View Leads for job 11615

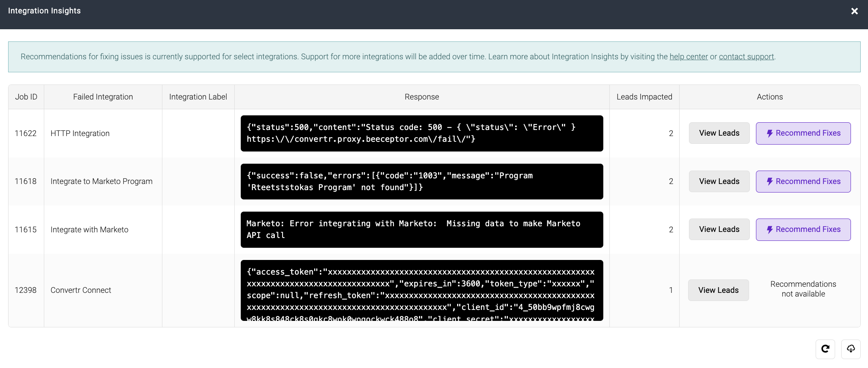pos(719,229)
